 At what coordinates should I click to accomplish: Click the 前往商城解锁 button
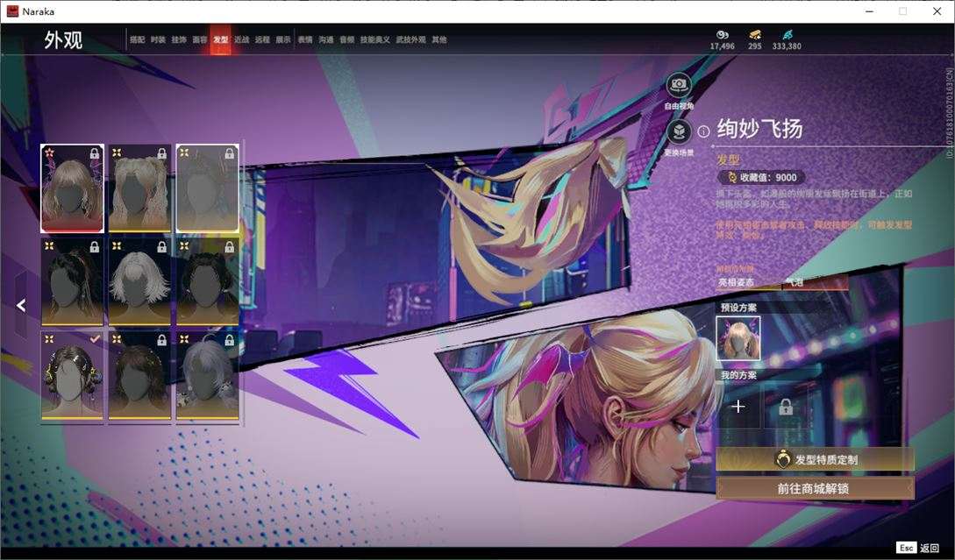coord(815,488)
